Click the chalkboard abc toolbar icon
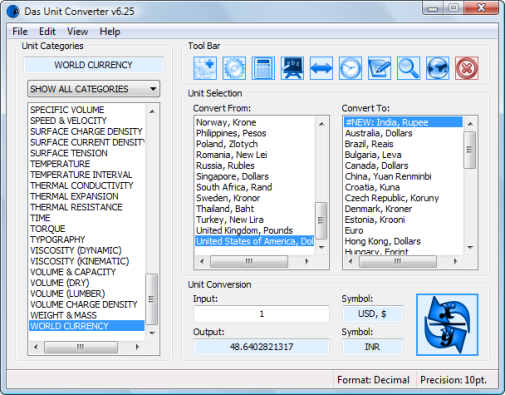This screenshot has width=505, height=395. point(292,68)
